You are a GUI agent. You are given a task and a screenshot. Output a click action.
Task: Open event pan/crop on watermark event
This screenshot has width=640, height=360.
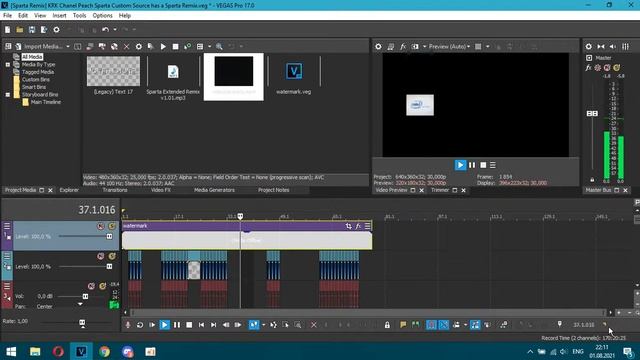(349, 226)
